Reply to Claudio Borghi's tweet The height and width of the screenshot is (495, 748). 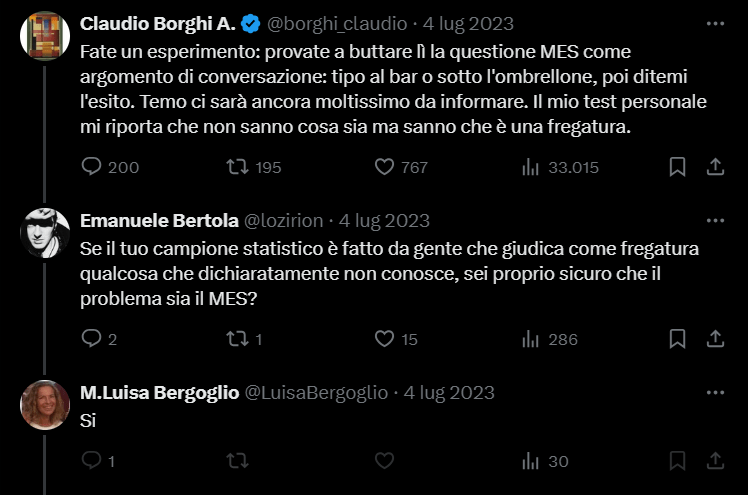click(x=92, y=167)
